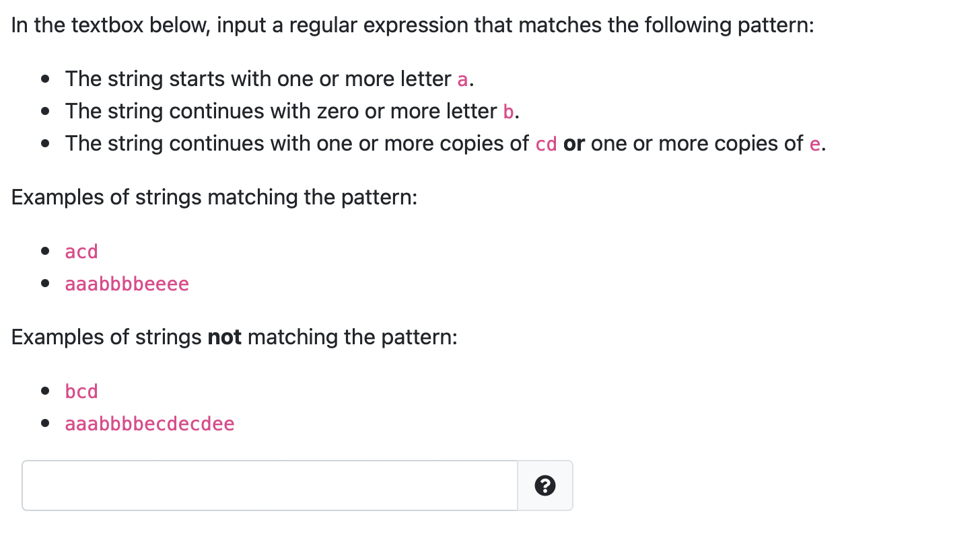Select the non-matching example bcd

click(x=81, y=391)
